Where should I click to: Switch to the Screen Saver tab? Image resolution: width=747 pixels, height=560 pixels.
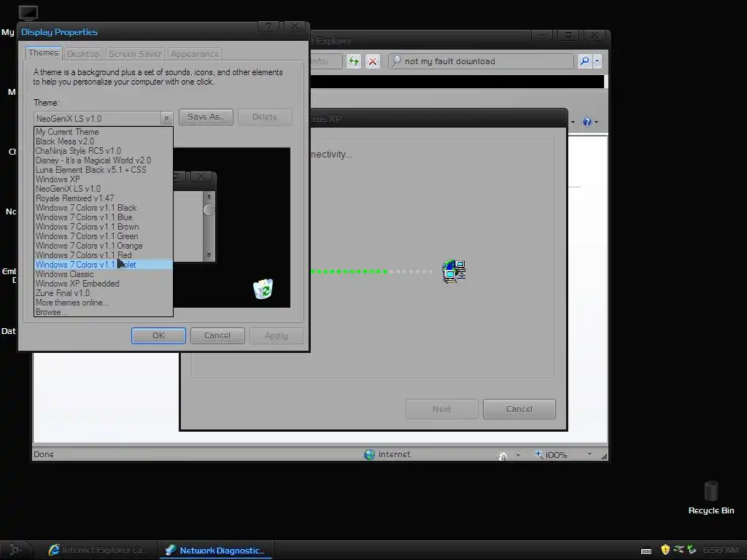click(x=135, y=54)
